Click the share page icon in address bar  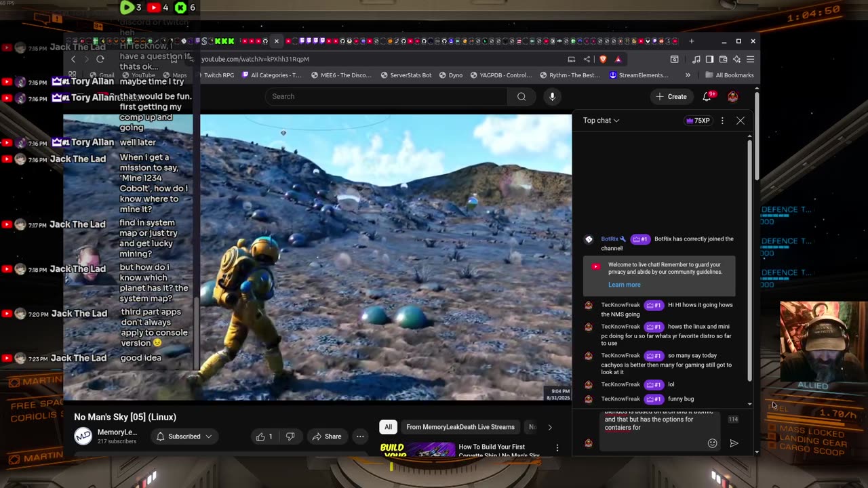(587, 59)
